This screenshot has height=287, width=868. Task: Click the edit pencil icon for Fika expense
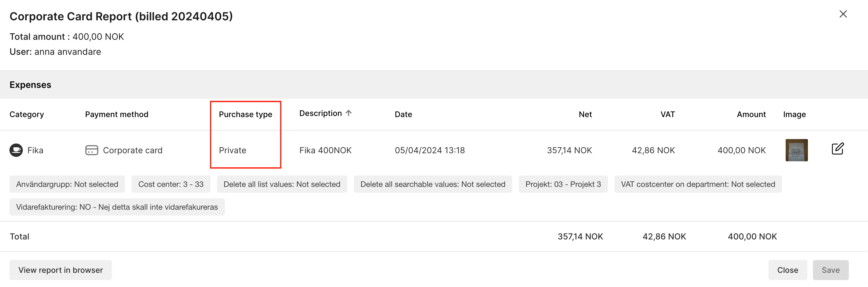[837, 149]
